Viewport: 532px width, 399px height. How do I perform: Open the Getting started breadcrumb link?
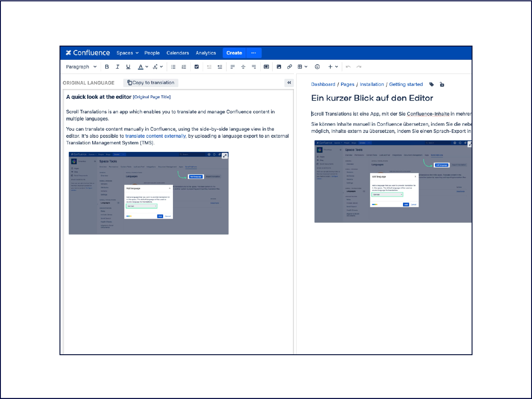(406, 84)
